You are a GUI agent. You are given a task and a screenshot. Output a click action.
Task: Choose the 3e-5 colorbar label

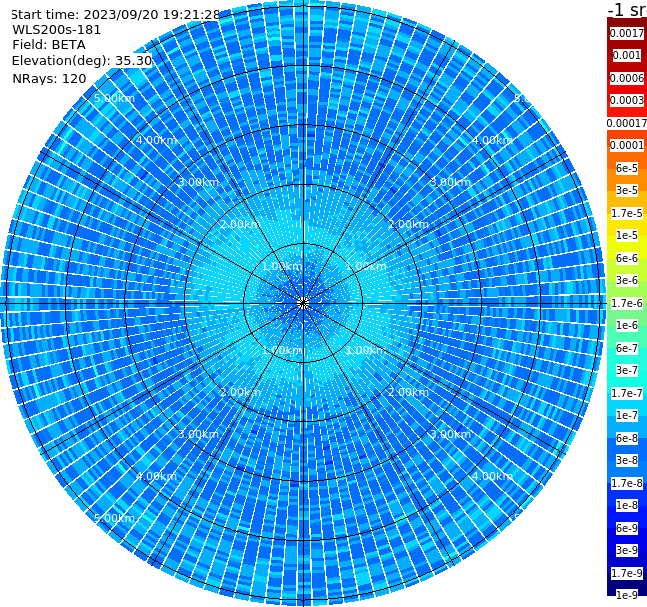point(627,190)
